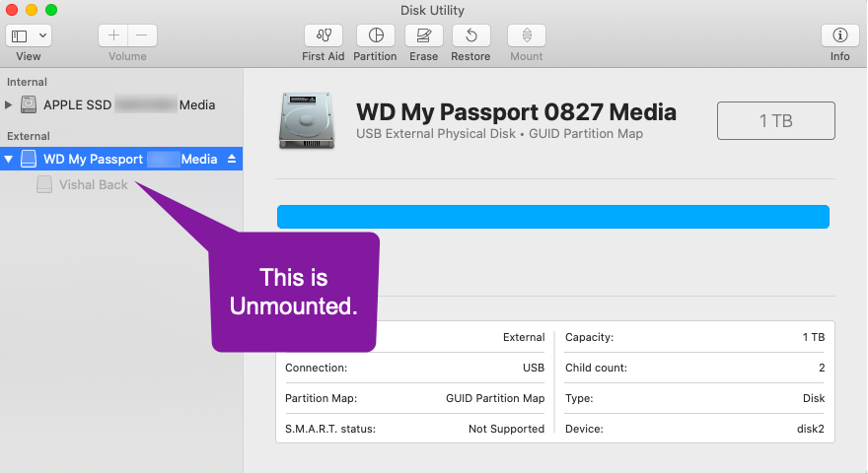The height and width of the screenshot is (473, 868).
Task: Open the Info panel
Action: coord(839,35)
